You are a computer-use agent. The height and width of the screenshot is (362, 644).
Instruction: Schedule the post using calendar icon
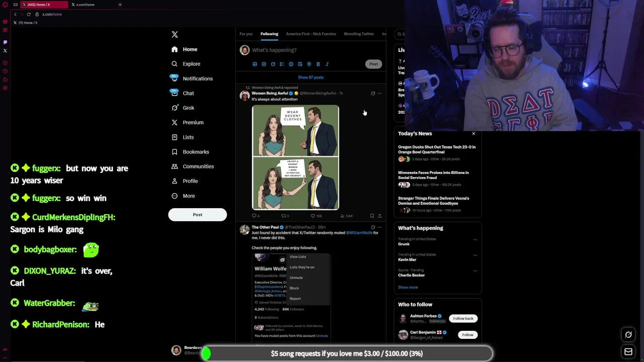pos(300,64)
